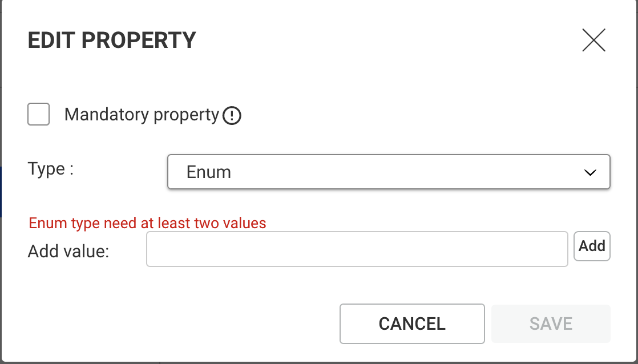The height and width of the screenshot is (364, 638).
Task: Dismiss the dialog using the cross icon
Action: pos(593,40)
